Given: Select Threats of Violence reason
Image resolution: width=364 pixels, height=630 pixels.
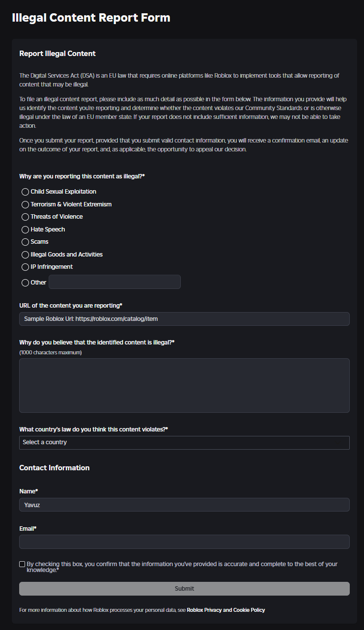Looking at the screenshot, I should click(x=26, y=217).
